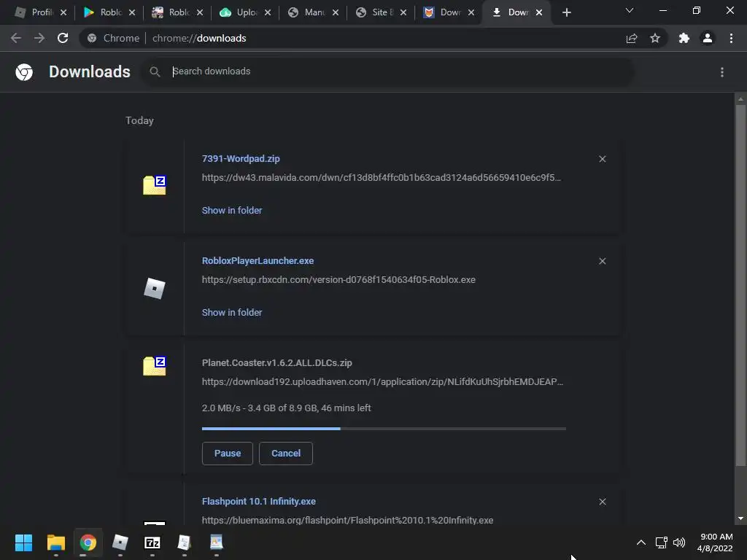
Task: Click the Roblox launcher file icon
Action: 155,289
